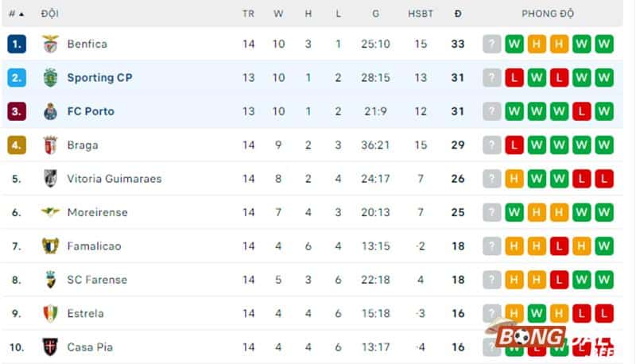Click the Moreirense club crest icon
Screen dimensions: 636x364
[x=51, y=212]
